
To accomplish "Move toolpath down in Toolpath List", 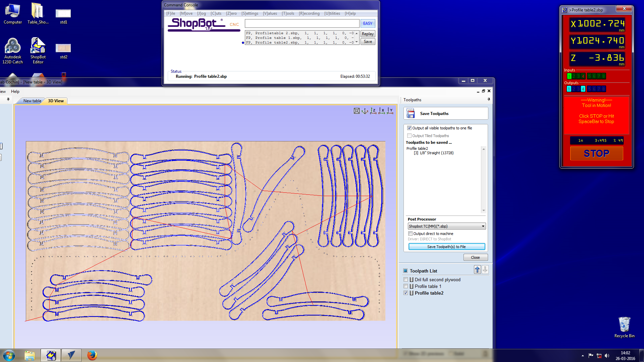I will tap(485, 269).
